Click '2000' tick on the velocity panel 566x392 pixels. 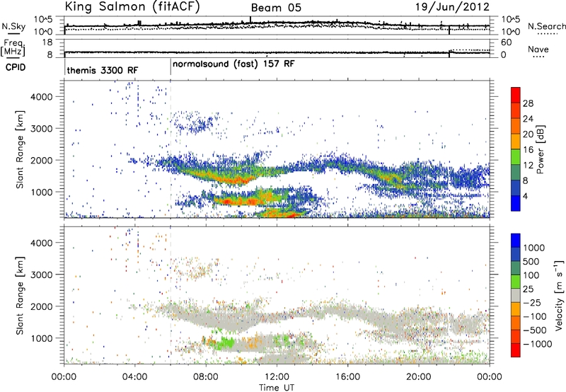[x=42, y=306]
